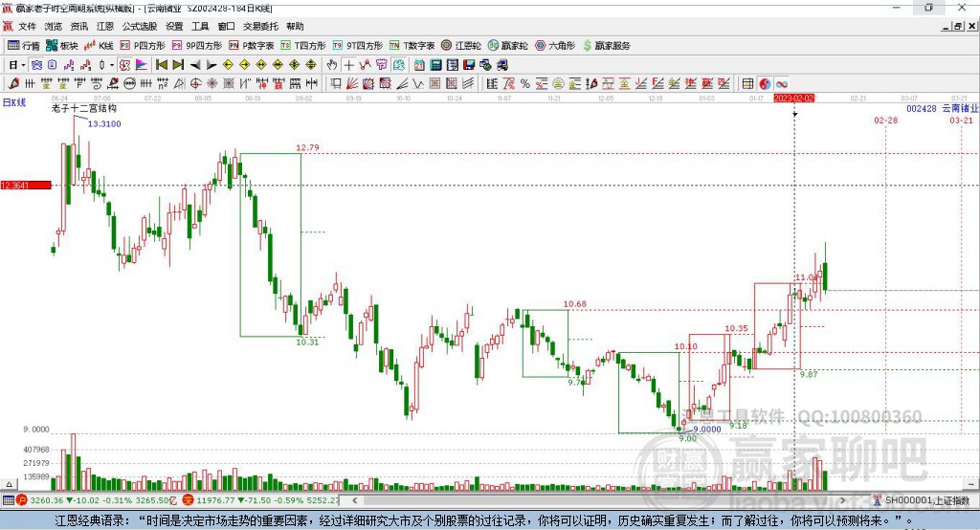Viewport: 980px width, 530px height.
Task: Expand the volume panel up-triangle button
Action: pyautogui.click(x=9, y=484)
